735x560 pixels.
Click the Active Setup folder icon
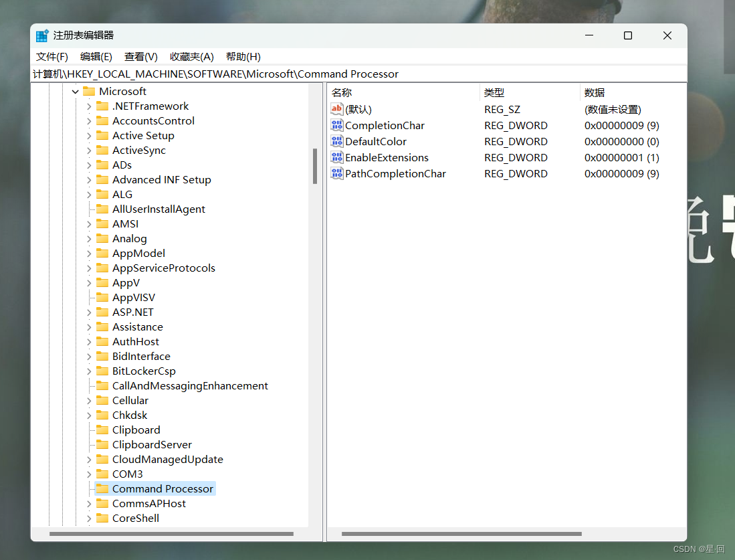(x=102, y=136)
